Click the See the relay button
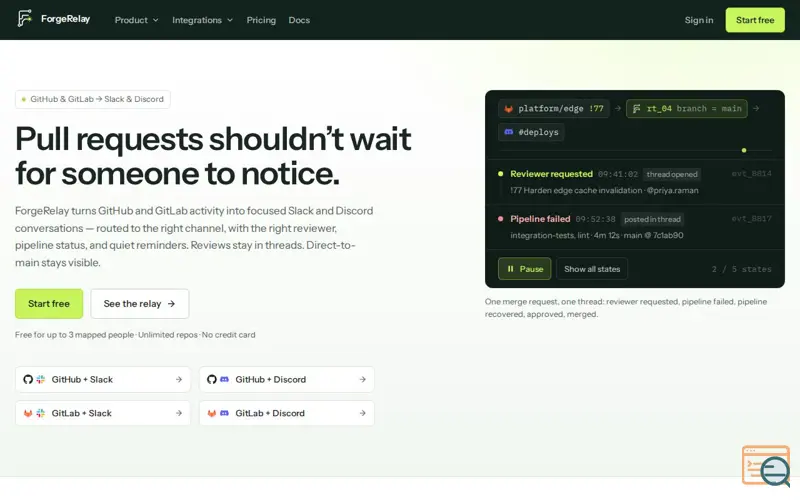 tap(140, 304)
